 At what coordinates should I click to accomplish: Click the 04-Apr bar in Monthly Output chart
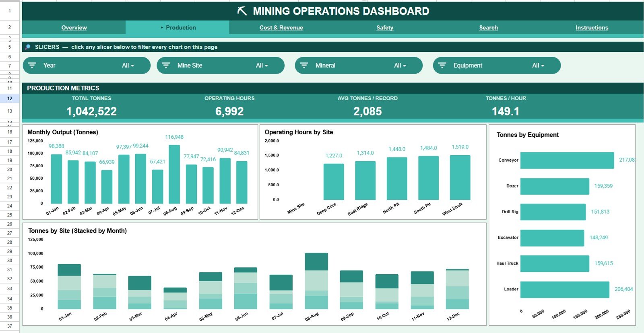click(x=107, y=187)
